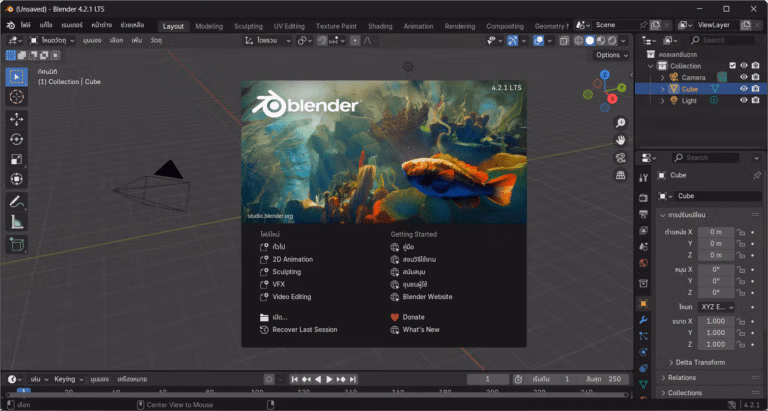Switch to the UV Editing workspace tab
The image size is (768, 411).
click(289, 26)
